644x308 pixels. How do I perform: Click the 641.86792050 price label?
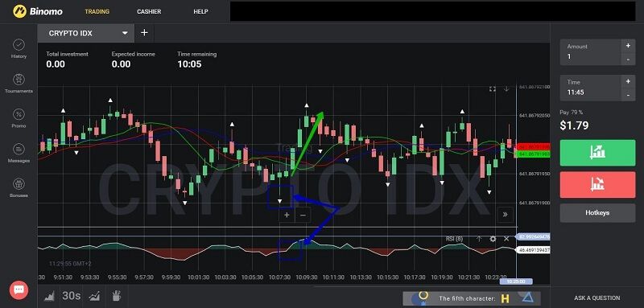535,116
